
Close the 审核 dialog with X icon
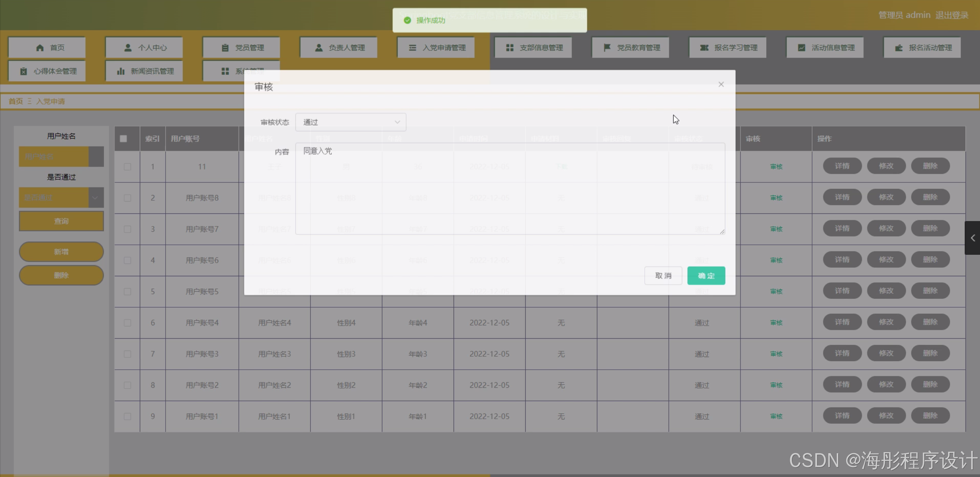coord(721,84)
